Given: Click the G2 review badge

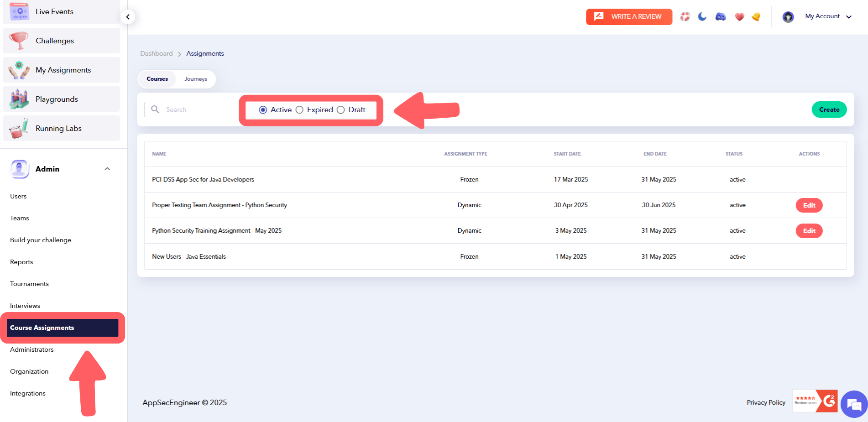Looking at the screenshot, I should coord(814,402).
